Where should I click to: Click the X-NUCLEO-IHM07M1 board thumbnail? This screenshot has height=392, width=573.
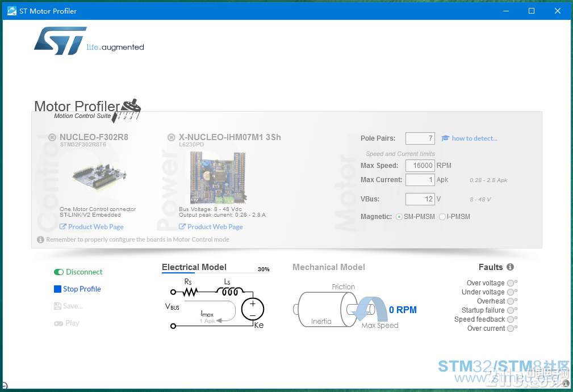point(218,178)
